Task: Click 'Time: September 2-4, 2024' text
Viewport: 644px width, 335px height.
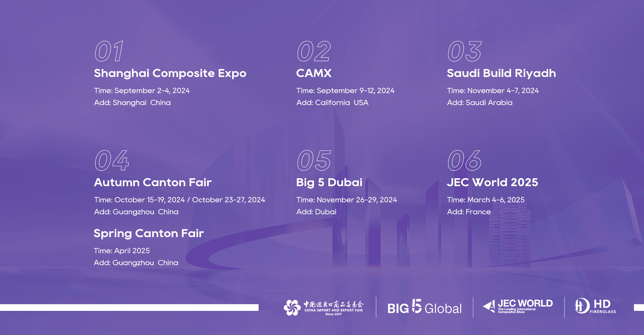Action: tap(142, 91)
